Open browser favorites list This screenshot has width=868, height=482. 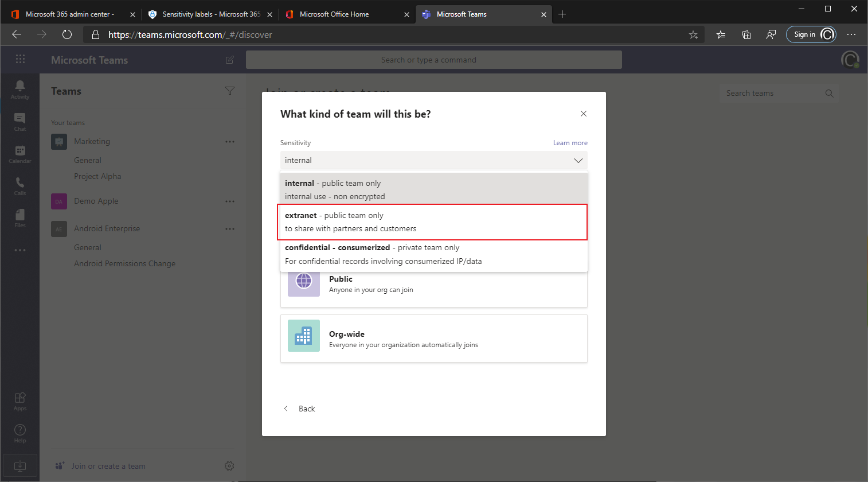pyautogui.click(x=721, y=35)
